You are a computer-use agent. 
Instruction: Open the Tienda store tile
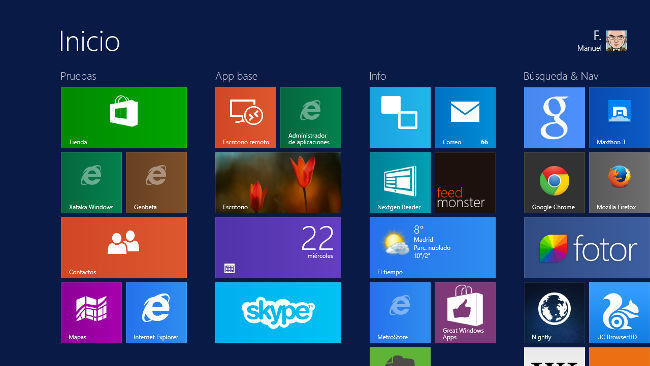click(124, 117)
